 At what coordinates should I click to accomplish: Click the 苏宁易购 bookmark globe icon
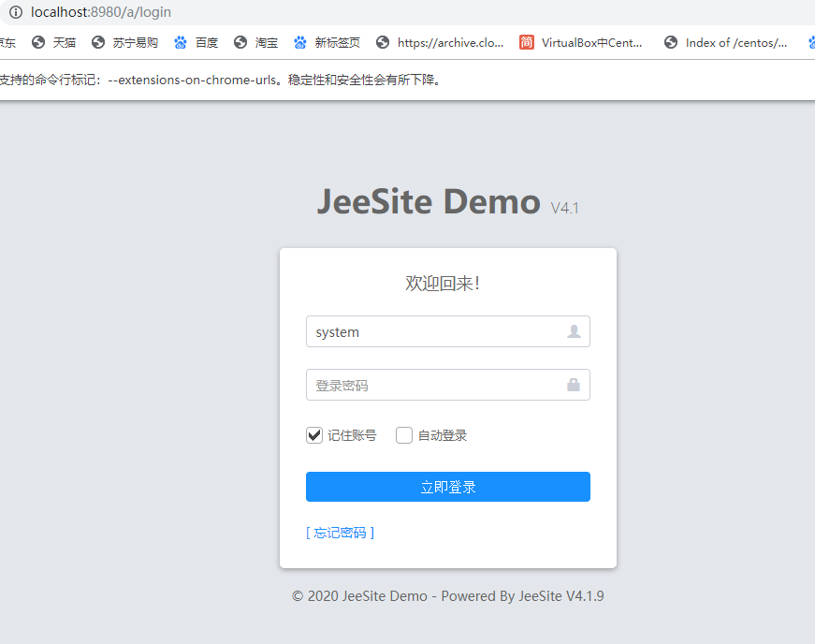coord(98,43)
